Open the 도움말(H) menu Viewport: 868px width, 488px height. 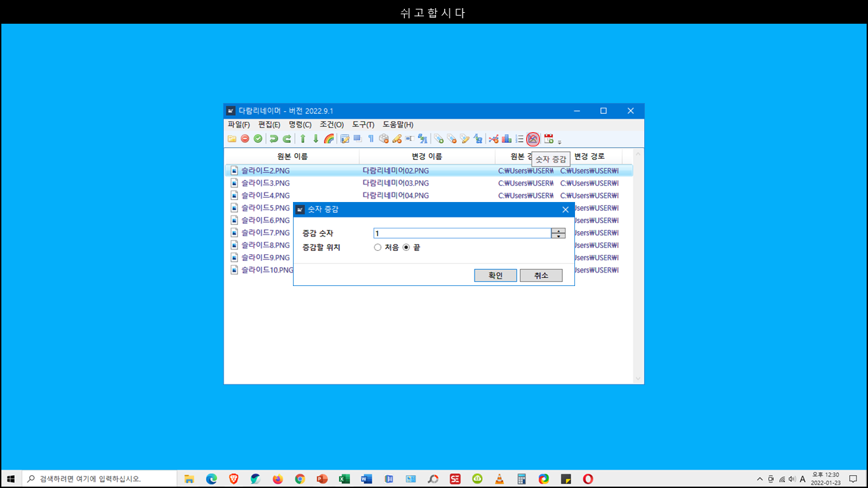click(398, 125)
